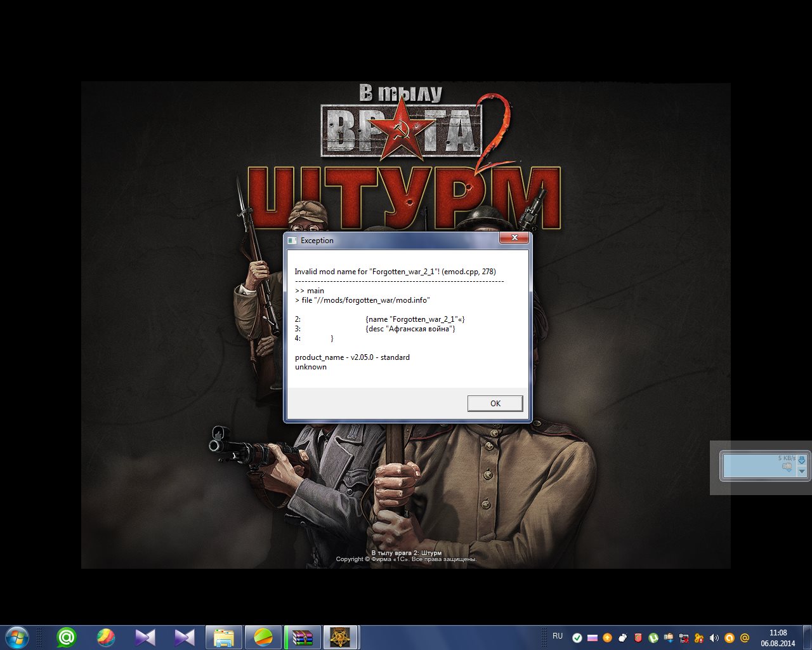Click the '>> main' line in dialog

click(x=310, y=291)
